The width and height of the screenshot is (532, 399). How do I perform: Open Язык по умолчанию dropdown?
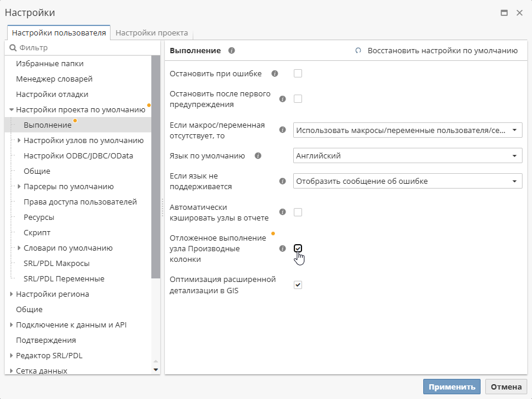click(x=407, y=156)
